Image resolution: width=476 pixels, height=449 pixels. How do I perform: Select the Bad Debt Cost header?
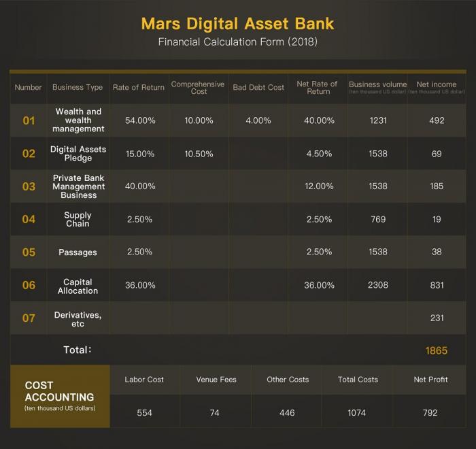[x=258, y=88]
